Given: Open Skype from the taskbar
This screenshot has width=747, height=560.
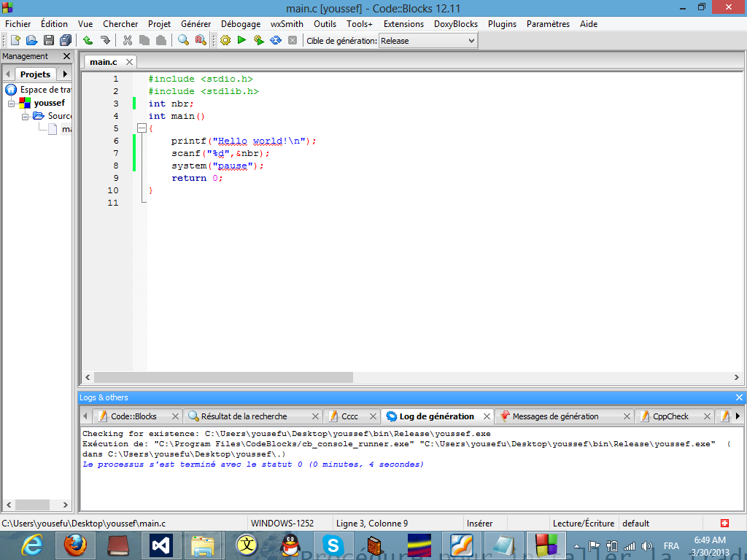Looking at the screenshot, I should 333,545.
